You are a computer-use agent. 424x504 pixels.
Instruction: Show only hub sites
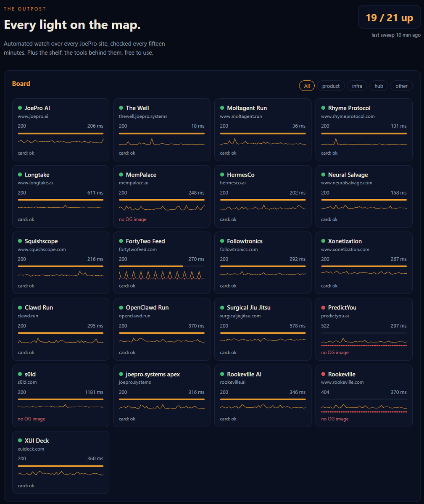(379, 86)
